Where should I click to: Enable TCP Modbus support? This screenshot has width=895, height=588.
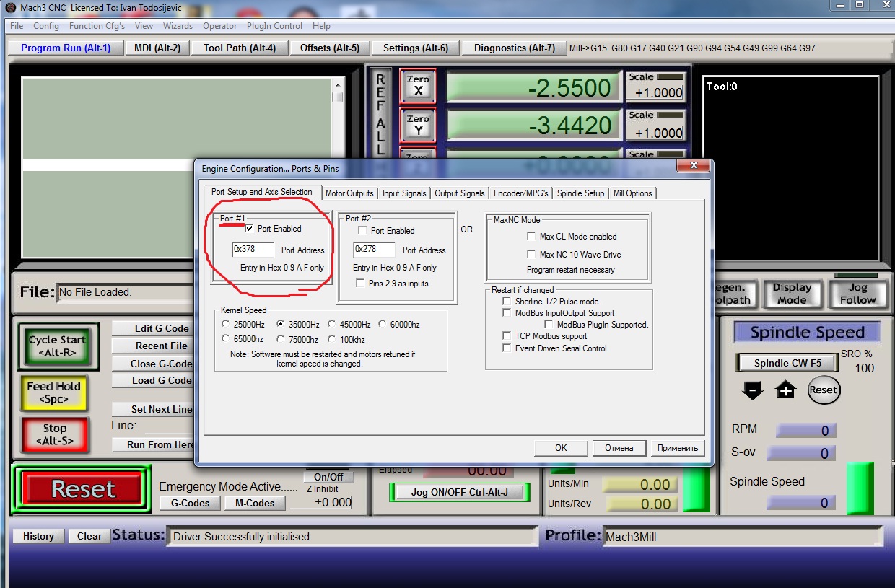click(x=507, y=336)
